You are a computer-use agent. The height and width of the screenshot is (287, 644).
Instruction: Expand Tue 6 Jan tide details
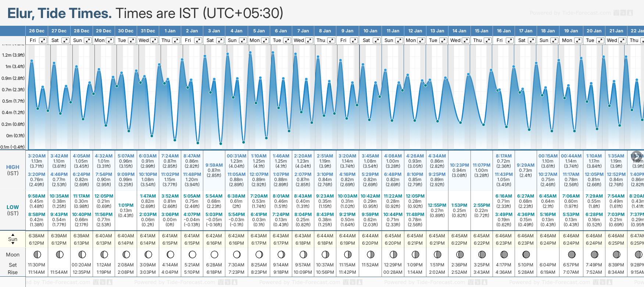pyautogui.click(x=287, y=40)
